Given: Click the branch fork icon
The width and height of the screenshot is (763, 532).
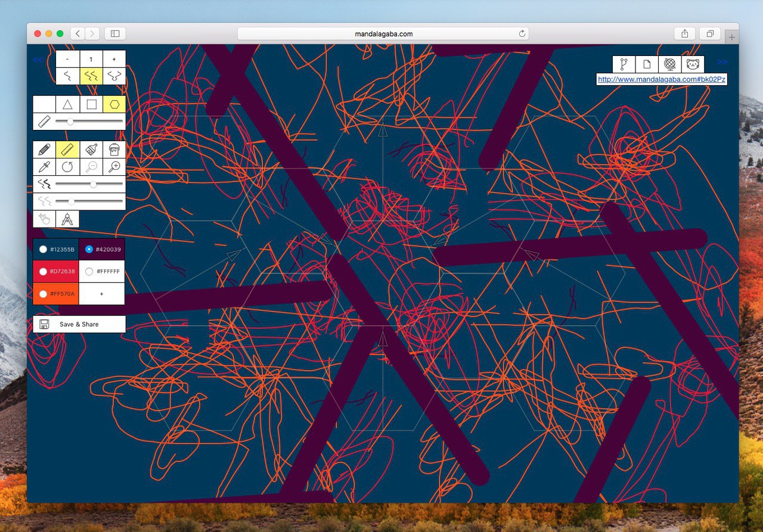Looking at the screenshot, I should coord(624,64).
